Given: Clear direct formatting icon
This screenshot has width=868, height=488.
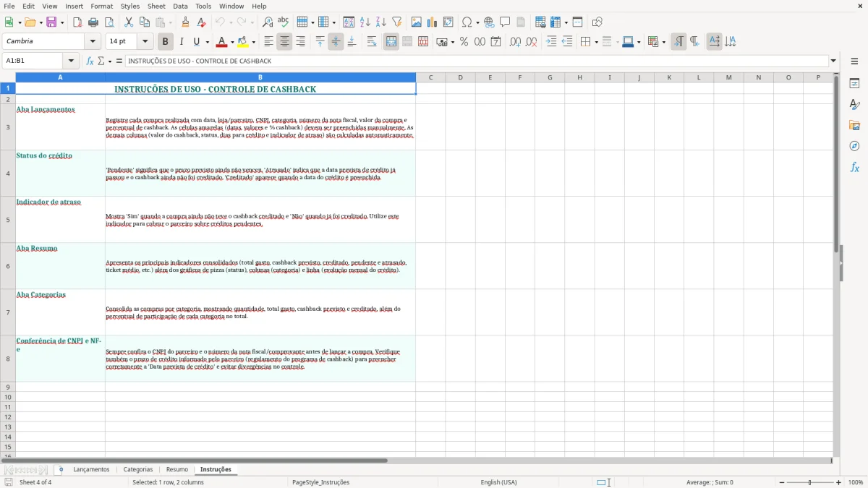Looking at the screenshot, I should (201, 22).
